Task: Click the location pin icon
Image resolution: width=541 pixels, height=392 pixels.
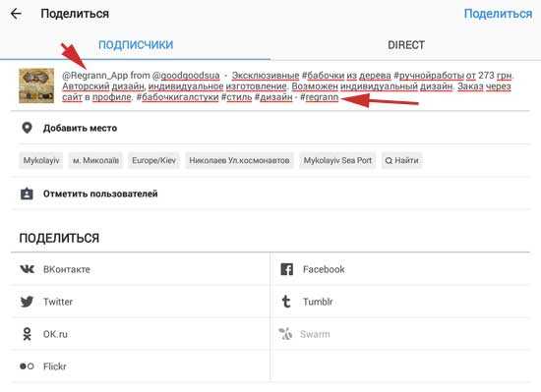Action: coord(27,128)
